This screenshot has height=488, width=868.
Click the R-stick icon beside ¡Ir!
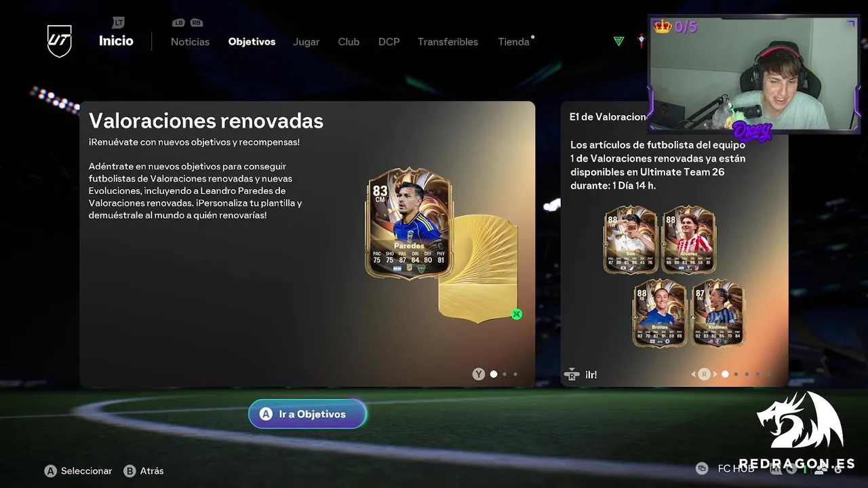coord(572,374)
